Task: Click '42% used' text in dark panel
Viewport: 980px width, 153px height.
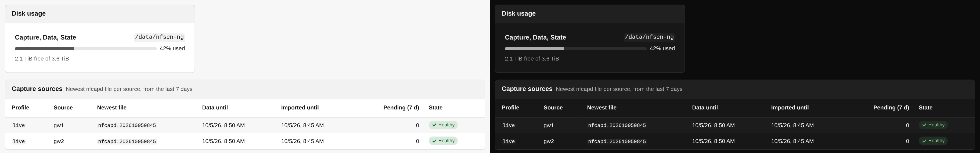Action: click(x=662, y=48)
